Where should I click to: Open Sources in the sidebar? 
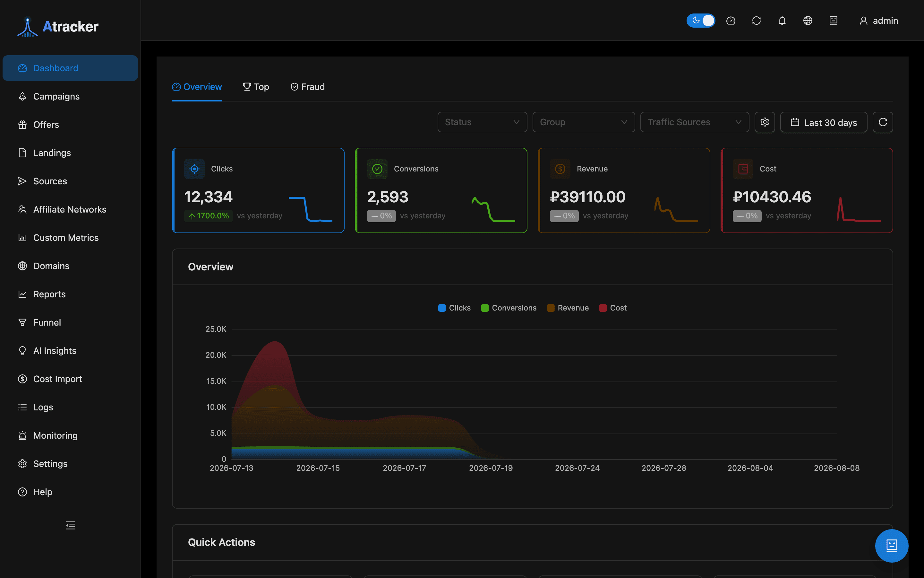(70, 181)
